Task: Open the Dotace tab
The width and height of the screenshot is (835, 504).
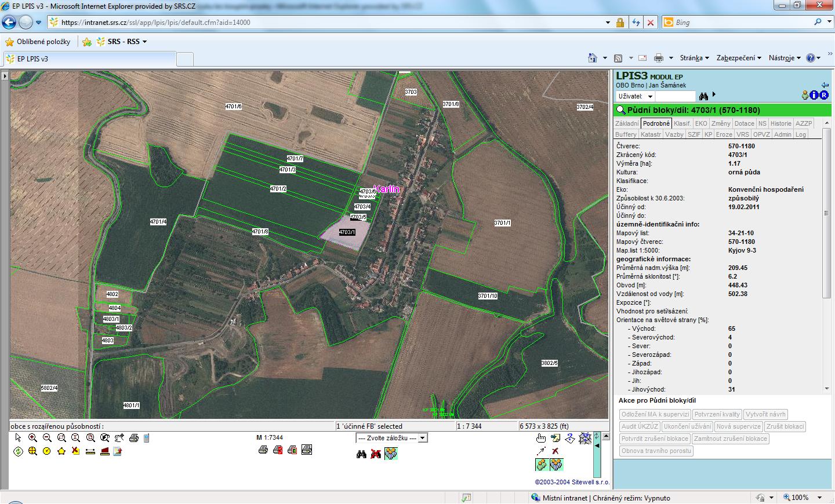Action: pyautogui.click(x=744, y=123)
